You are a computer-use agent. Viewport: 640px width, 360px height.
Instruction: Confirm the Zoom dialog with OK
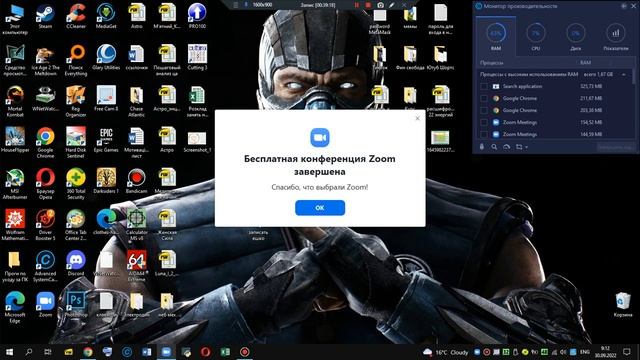click(x=320, y=208)
